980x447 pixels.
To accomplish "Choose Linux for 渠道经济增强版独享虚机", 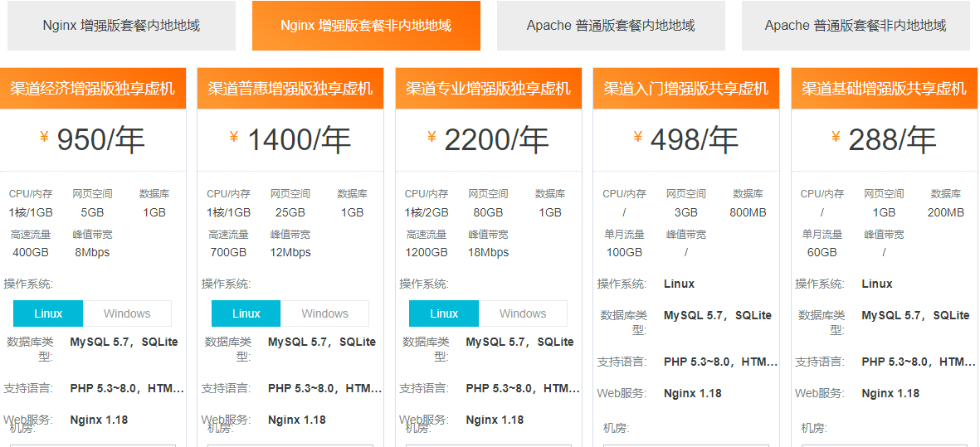I will coord(48,313).
